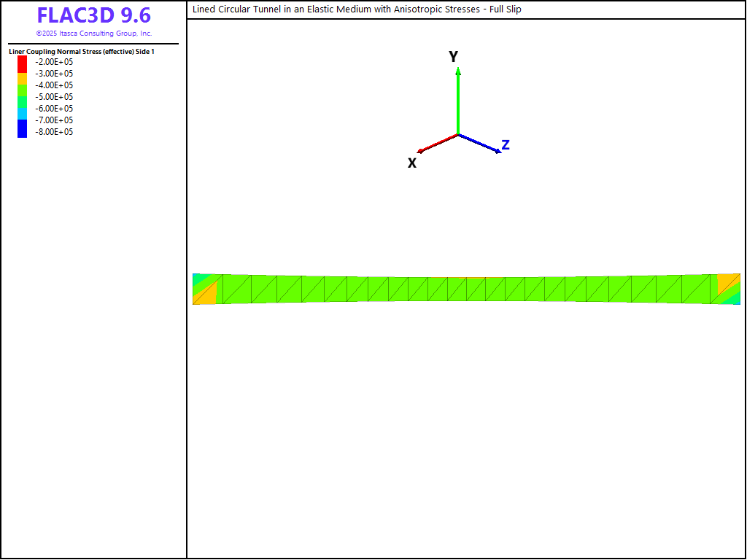Select the red legend color swatch
The width and height of the screenshot is (747, 560).
pos(22,62)
